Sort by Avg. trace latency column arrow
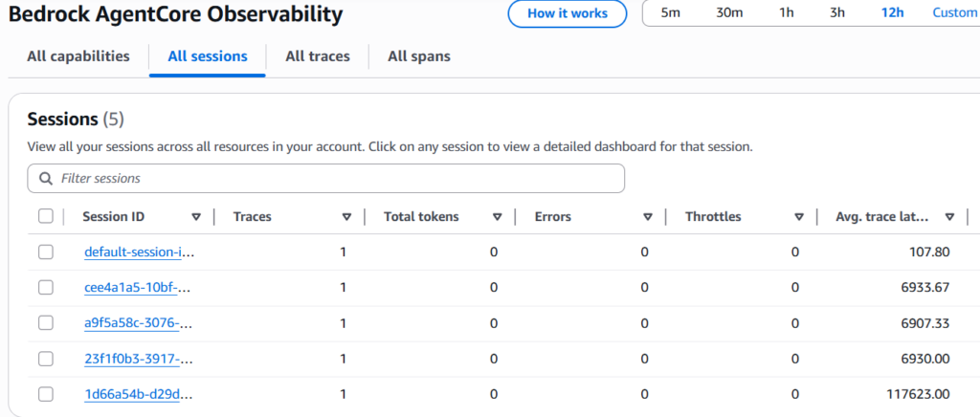Image resolution: width=980 pixels, height=417 pixels. coord(950,217)
